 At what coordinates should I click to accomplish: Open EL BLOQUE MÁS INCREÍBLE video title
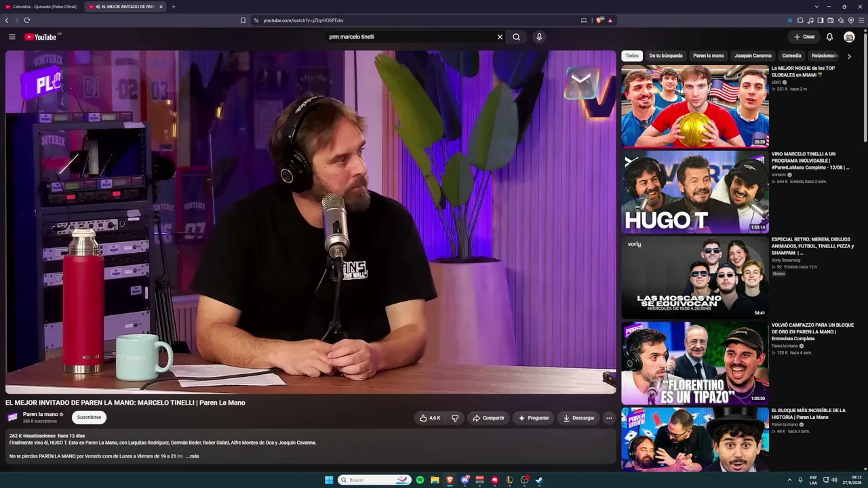click(808, 413)
